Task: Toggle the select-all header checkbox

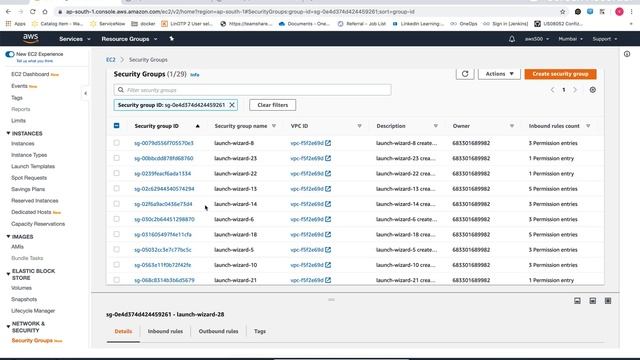Action: pos(117,126)
